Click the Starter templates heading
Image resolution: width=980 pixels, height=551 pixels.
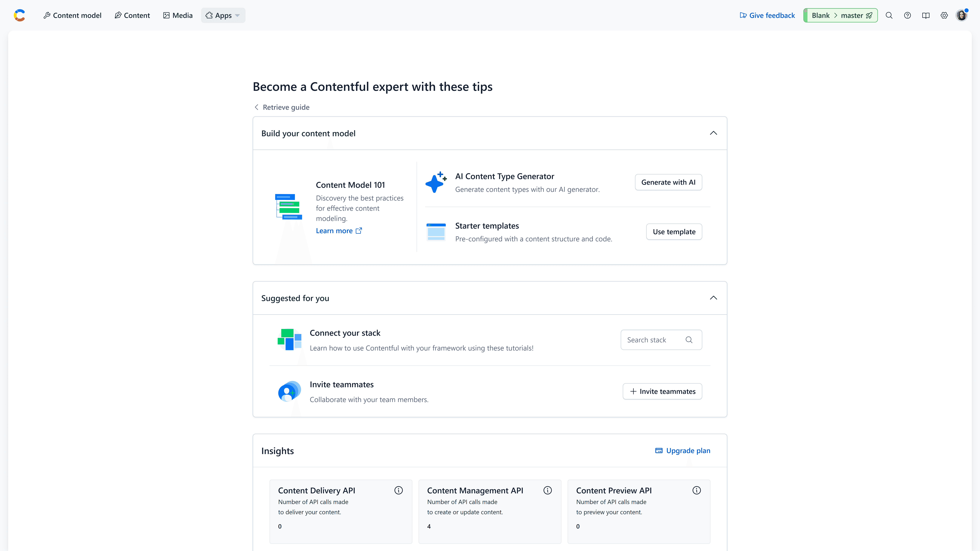click(487, 226)
